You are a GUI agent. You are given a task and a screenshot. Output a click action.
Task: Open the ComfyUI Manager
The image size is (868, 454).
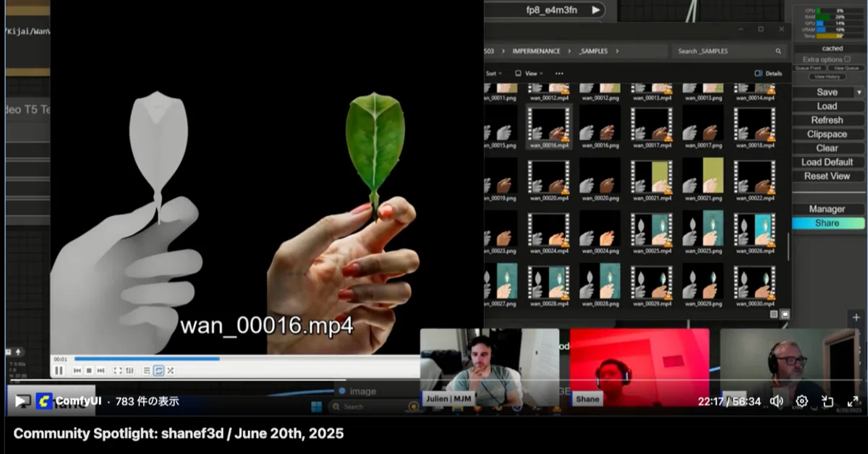coord(827,209)
